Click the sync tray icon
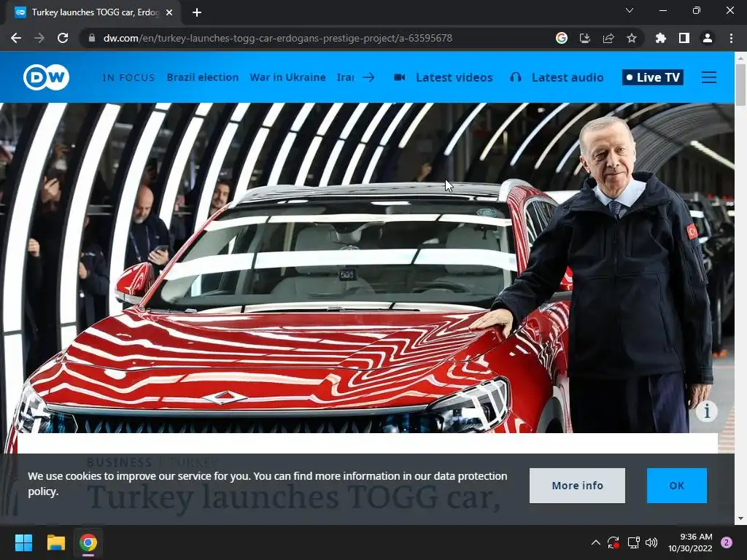Screen dimensions: 747x560 coord(614,542)
